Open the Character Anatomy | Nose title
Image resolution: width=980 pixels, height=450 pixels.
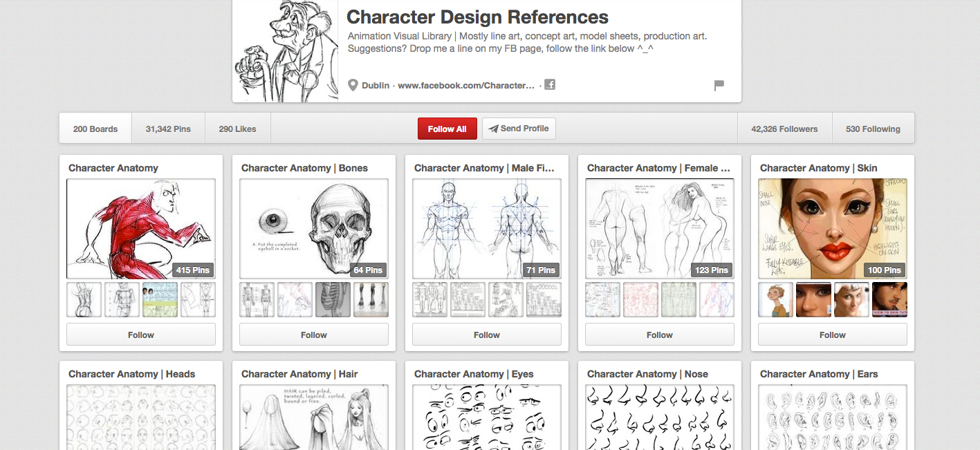[647, 374]
